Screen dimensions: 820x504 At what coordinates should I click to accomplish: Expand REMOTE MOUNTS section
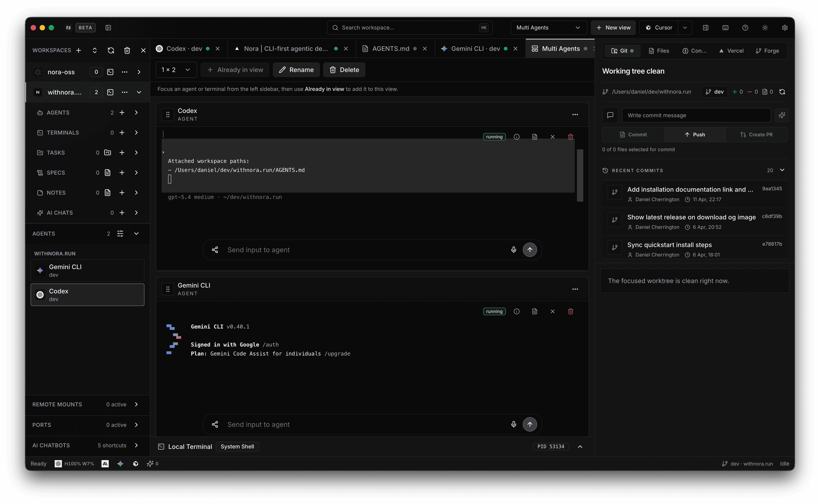coord(136,404)
